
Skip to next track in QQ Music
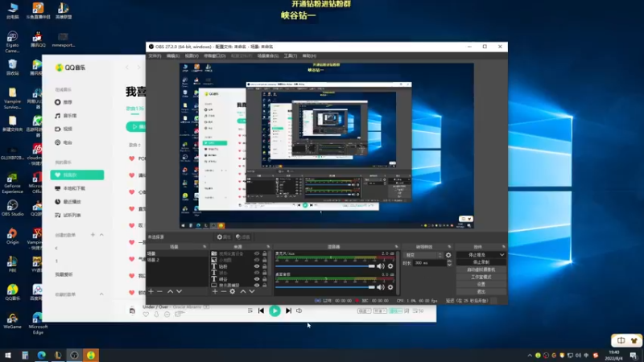(288, 311)
